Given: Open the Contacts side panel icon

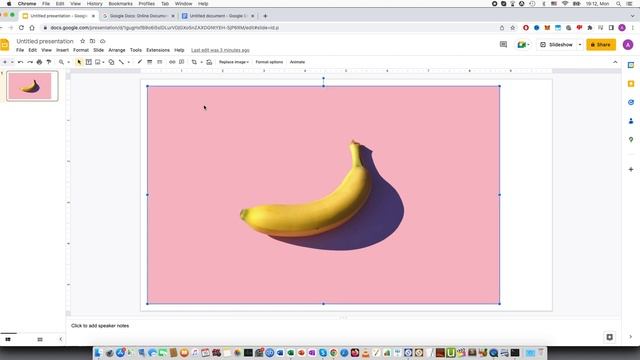Looking at the screenshot, I should click(x=631, y=121).
